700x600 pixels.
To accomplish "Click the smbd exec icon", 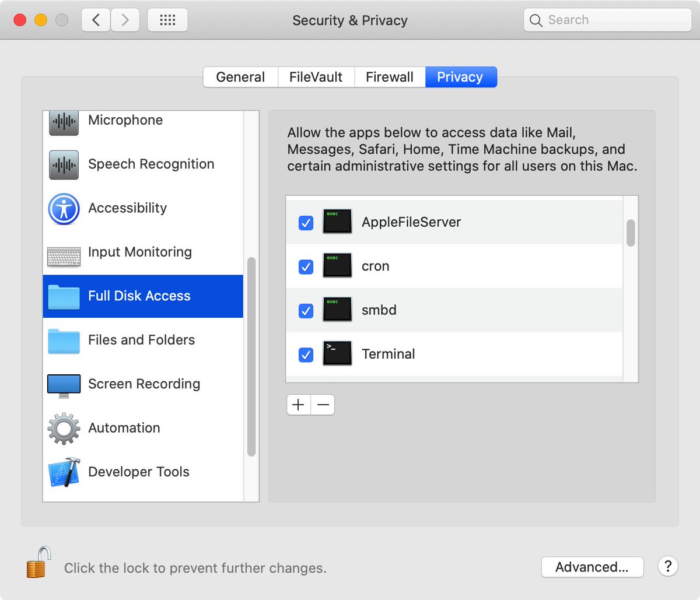I will click(337, 309).
